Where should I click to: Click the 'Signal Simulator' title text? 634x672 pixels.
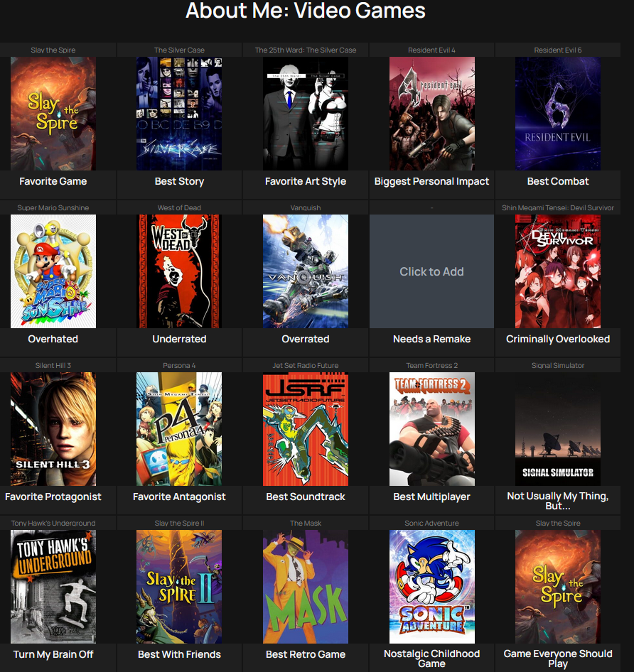pyautogui.click(x=558, y=366)
